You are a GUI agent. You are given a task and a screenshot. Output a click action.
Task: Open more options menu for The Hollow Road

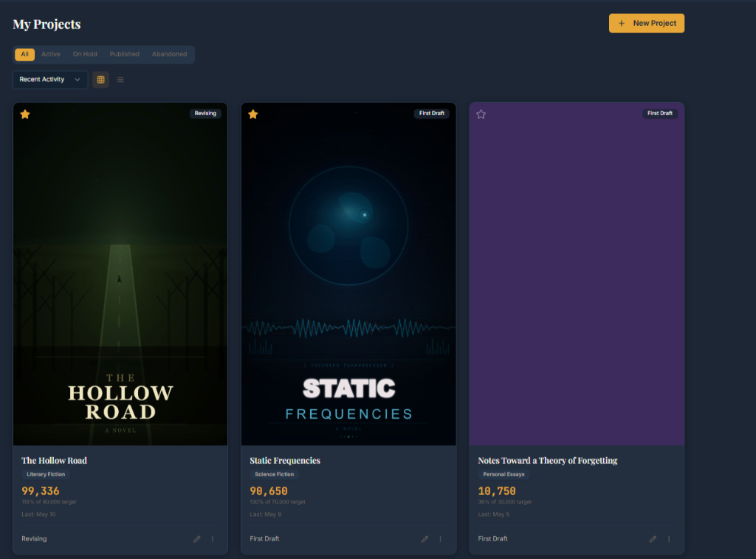[213, 539]
